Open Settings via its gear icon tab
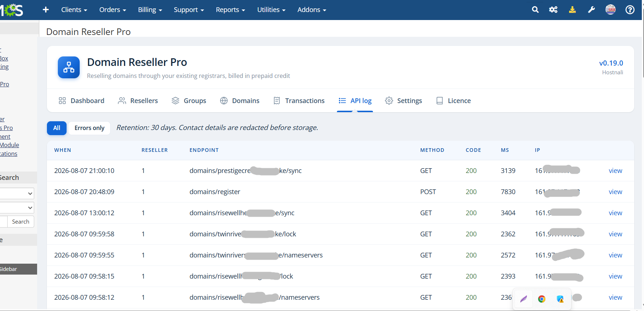644x311 pixels. [x=404, y=101]
